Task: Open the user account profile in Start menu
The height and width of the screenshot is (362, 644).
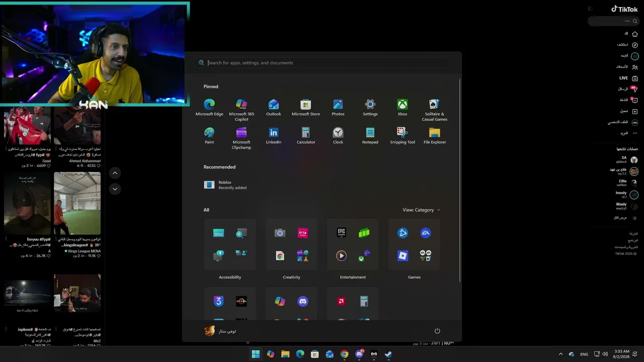Action: pyautogui.click(x=220, y=331)
